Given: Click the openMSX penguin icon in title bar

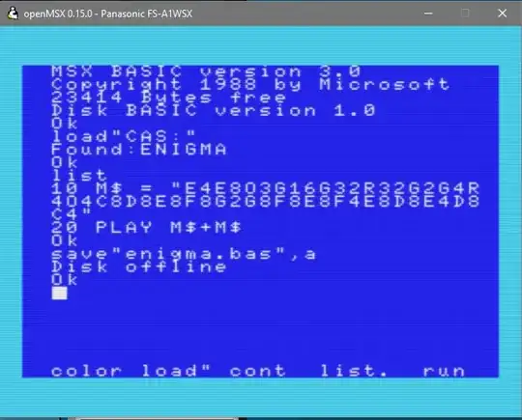Looking at the screenshot, I should coord(13,14).
